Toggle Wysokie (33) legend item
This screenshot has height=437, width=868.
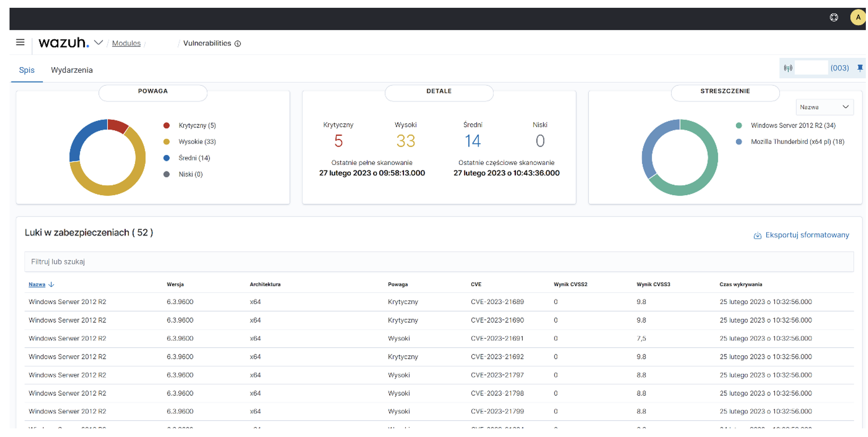197,142
